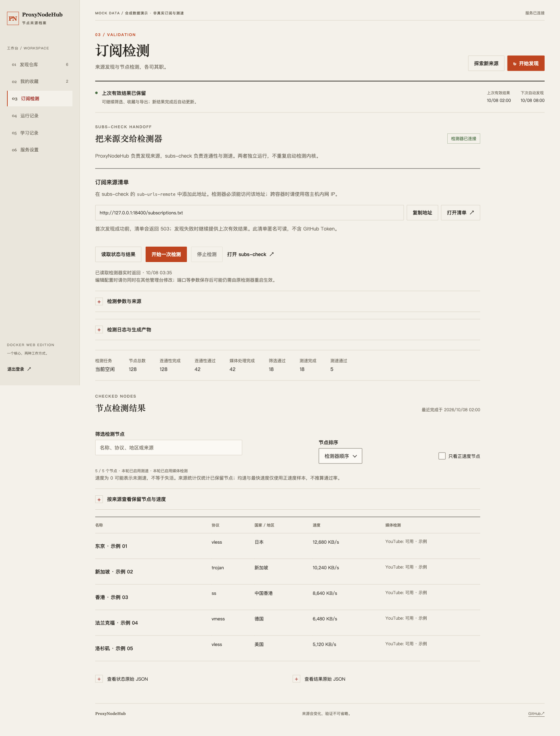
Task: Click the arrow icon next to 退出登录
Action: (29, 369)
